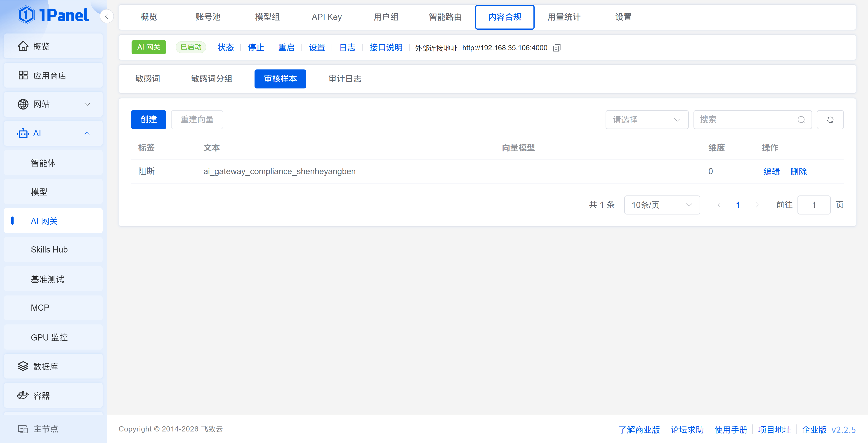Go to the next page arrow
The width and height of the screenshot is (868, 443).
(x=757, y=205)
